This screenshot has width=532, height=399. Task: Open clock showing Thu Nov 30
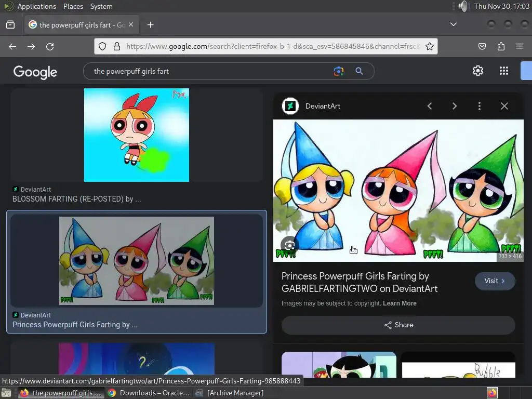point(501,6)
